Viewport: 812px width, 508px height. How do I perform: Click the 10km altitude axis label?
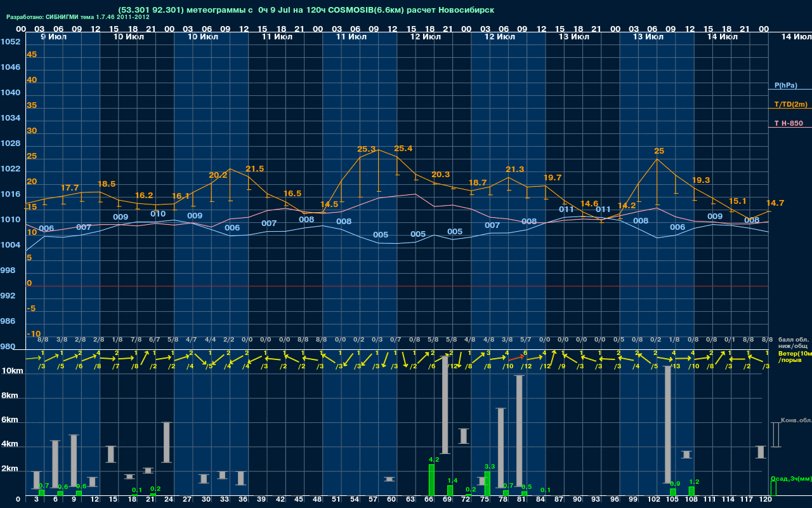tap(13, 371)
